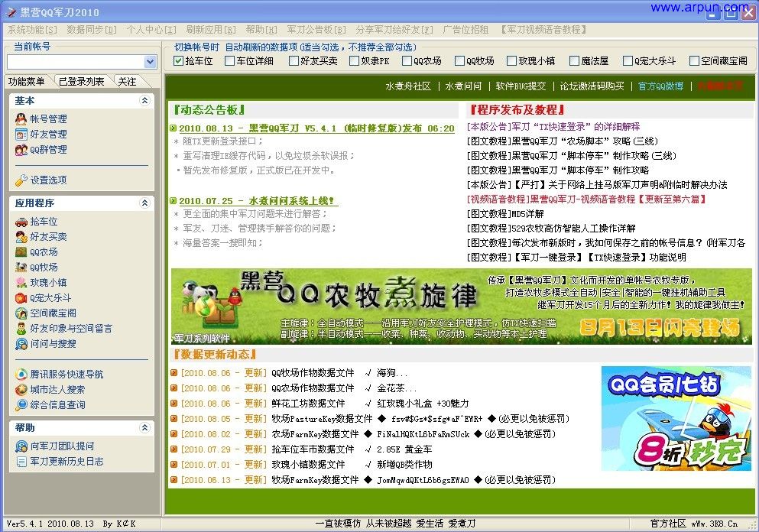759x532 pixels.
Task: Open the 当前帐号 dropdown
Action: (150, 61)
